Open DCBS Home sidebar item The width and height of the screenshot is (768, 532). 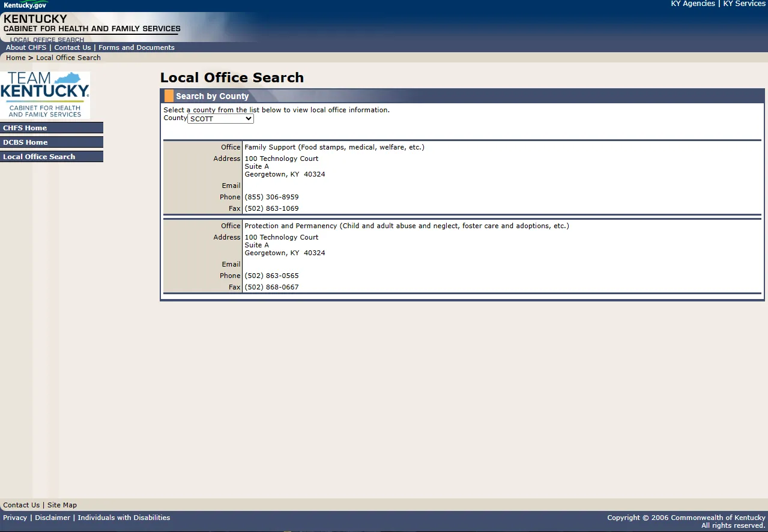(52, 142)
